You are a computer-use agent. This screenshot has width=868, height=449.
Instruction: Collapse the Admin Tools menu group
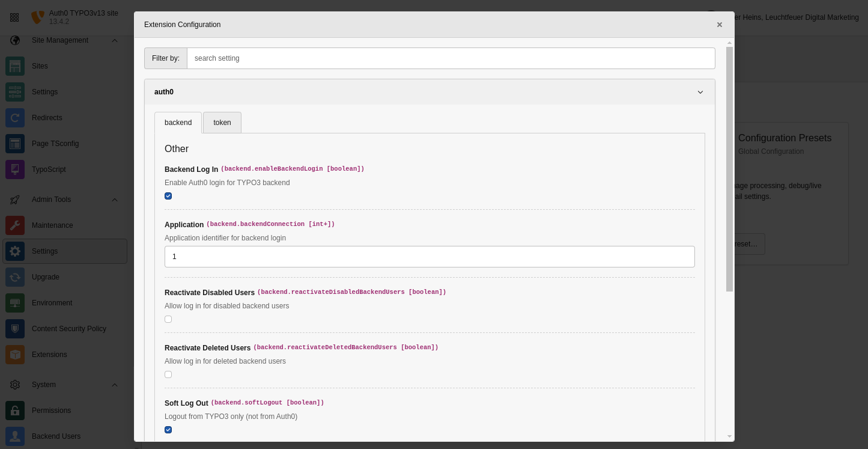pos(115,200)
